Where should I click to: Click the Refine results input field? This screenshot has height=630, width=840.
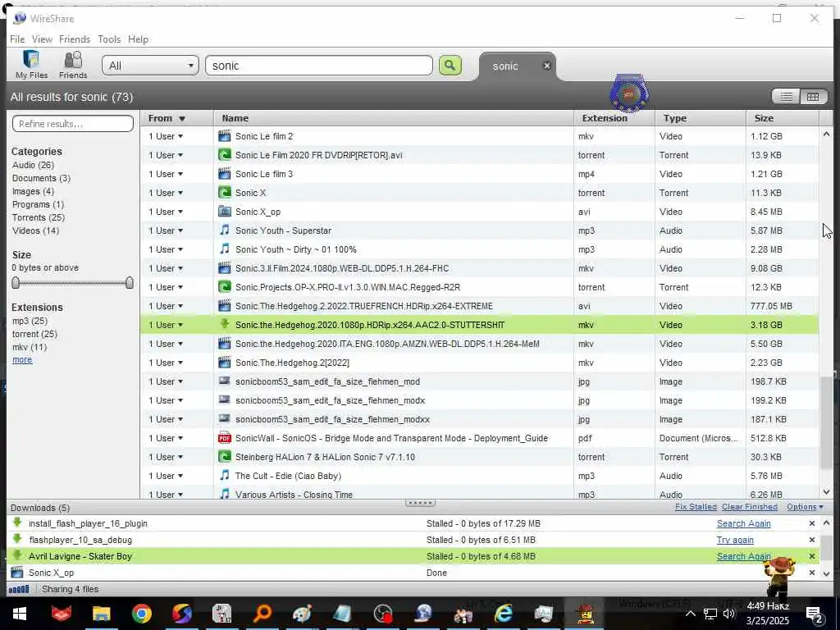[73, 124]
